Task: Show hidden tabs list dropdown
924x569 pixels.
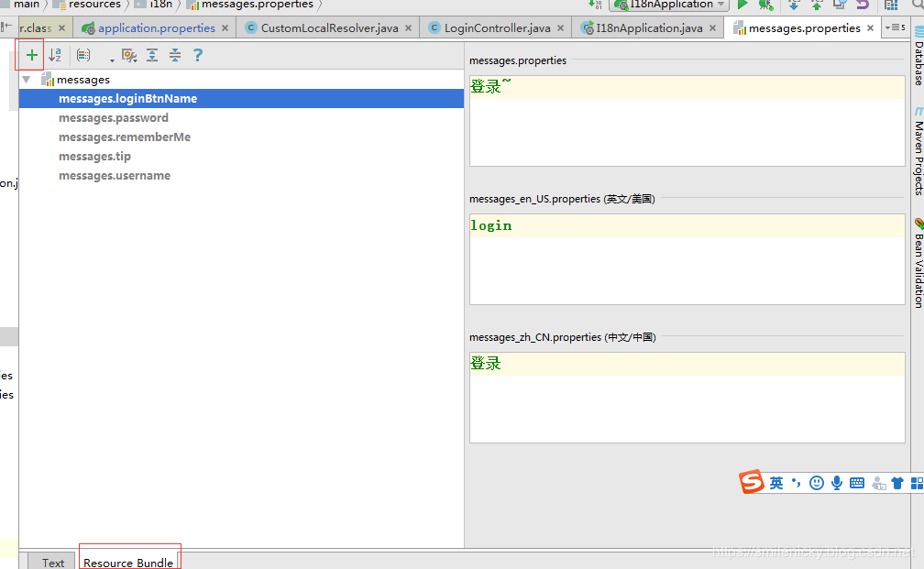Action: [895, 27]
